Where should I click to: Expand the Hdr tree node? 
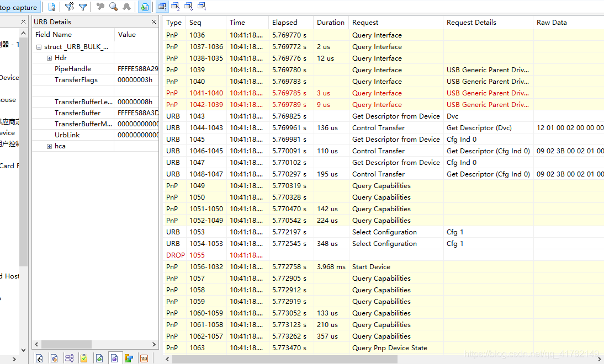tap(49, 58)
